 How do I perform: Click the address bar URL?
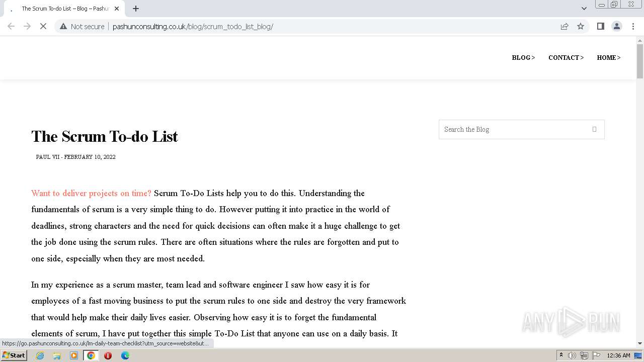pos(193,26)
